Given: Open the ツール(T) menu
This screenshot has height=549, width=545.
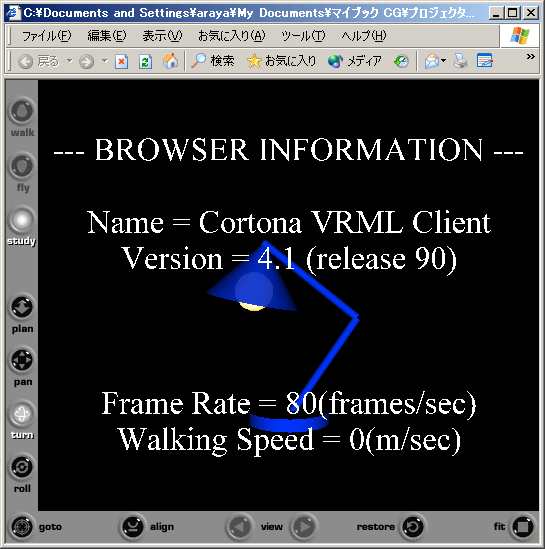Looking at the screenshot, I should click(x=303, y=36).
